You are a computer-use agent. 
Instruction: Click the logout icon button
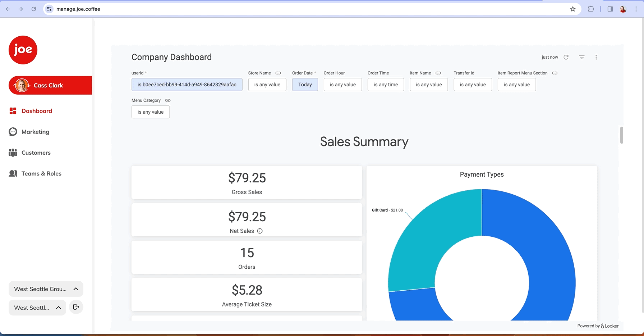76,307
